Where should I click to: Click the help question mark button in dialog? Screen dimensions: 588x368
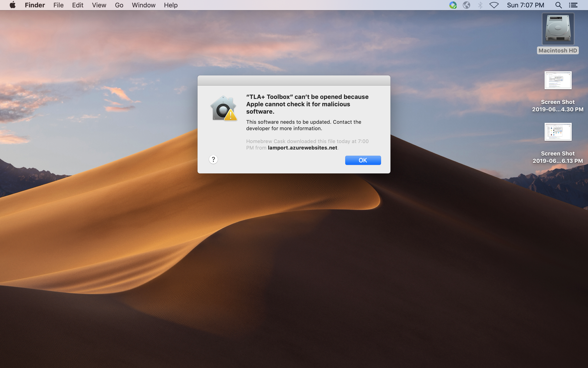pyautogui.click(x=213, y=159)
